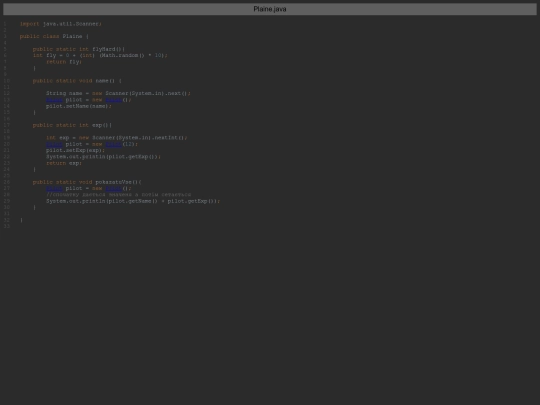This screenshot has height=405, width=540.
Task: Click the 'System.out.println(pilot.getExp());' line
Action: click(103, 157)
